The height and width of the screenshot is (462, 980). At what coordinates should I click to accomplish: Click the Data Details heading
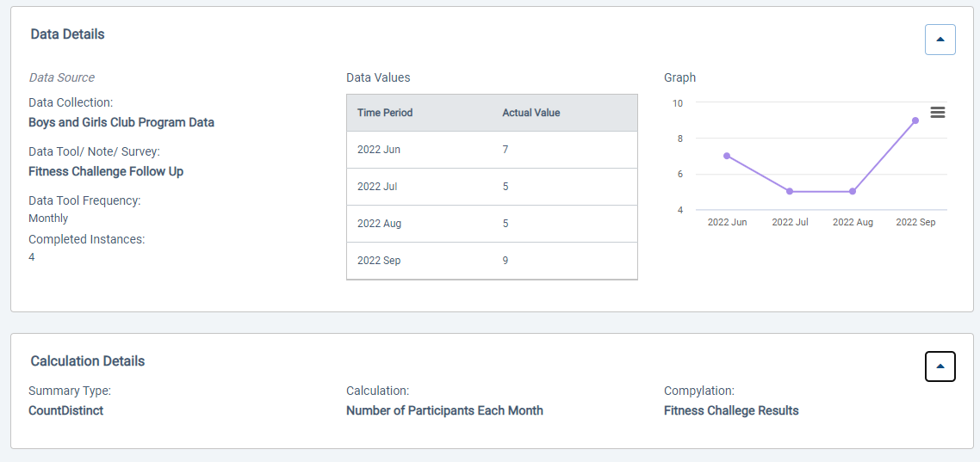click(67, 34)
